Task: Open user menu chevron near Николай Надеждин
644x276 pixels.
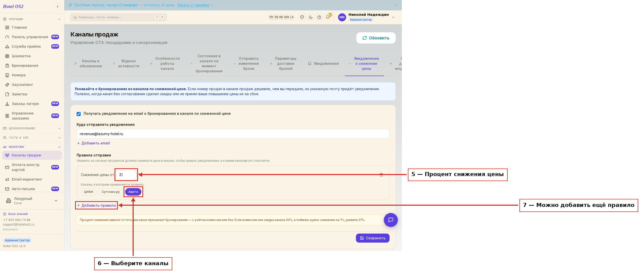Action: click(x=393, y=17)
